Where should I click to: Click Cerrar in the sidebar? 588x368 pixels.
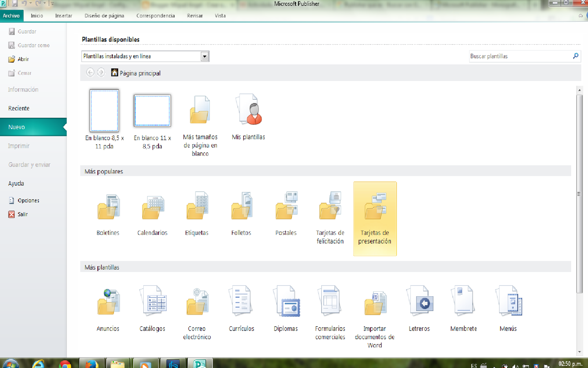pyautogui.click(x=20, y=73)
